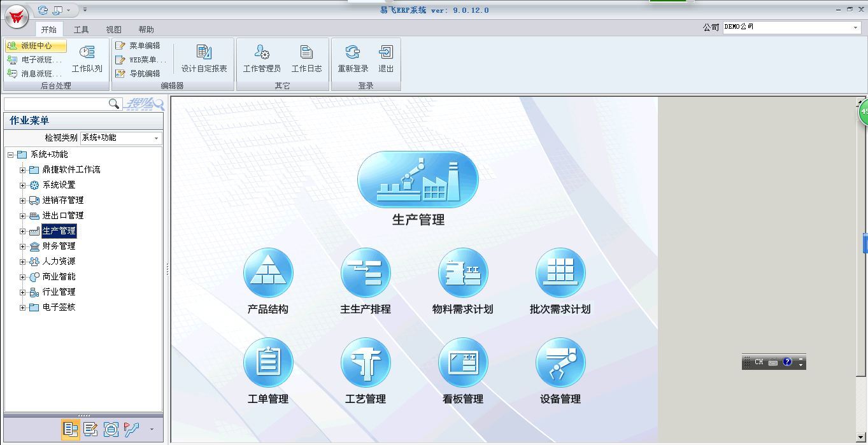Open 看板管理 from the main screen
868x445 pixels.
click(x=463, y=361)
